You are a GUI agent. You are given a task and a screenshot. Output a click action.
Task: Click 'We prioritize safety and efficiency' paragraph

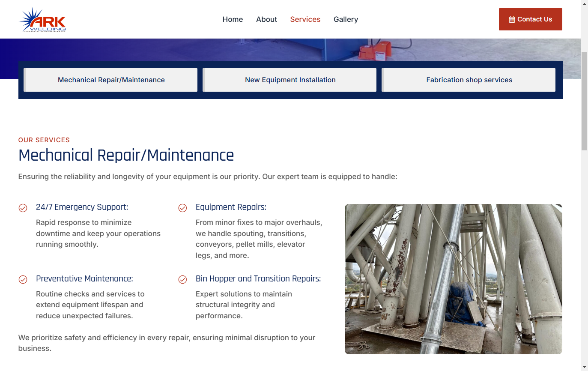[167, 343]
